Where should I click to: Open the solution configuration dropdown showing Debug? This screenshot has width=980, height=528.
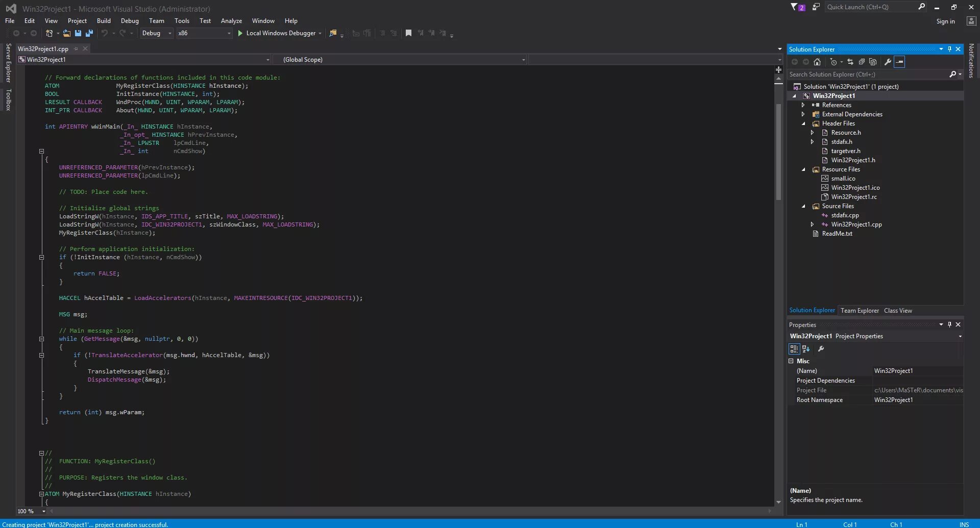pos(156,33)
